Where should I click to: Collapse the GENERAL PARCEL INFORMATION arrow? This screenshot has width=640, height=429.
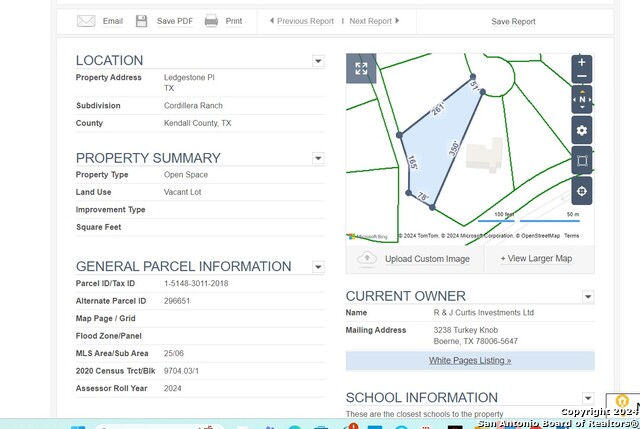(318, 267)
